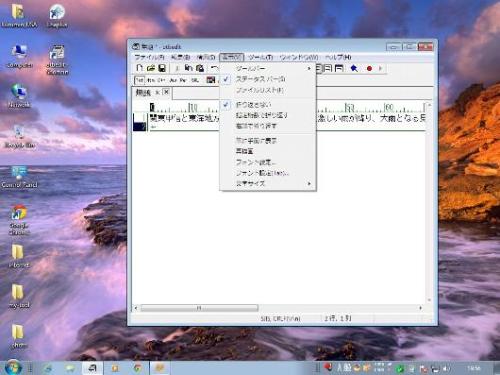
Task: Click the taskbar clock
Action: point(474,368)
